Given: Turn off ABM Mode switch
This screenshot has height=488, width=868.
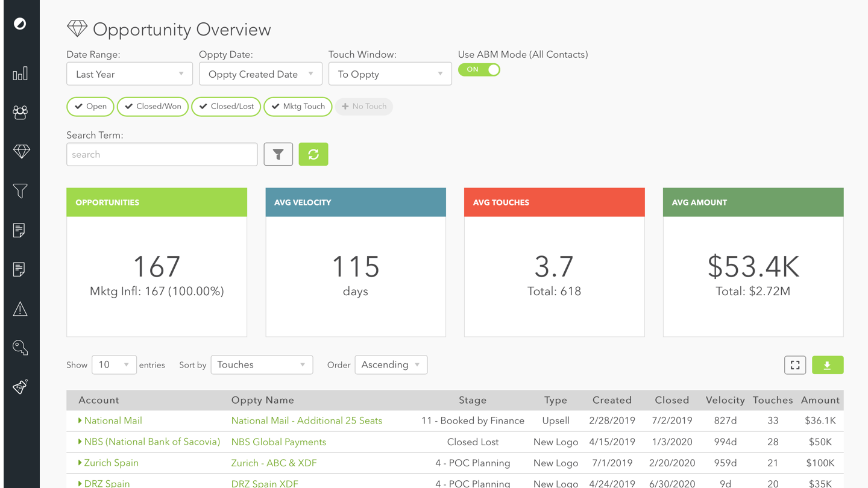Looking at the screenshot, I should 479,70.
